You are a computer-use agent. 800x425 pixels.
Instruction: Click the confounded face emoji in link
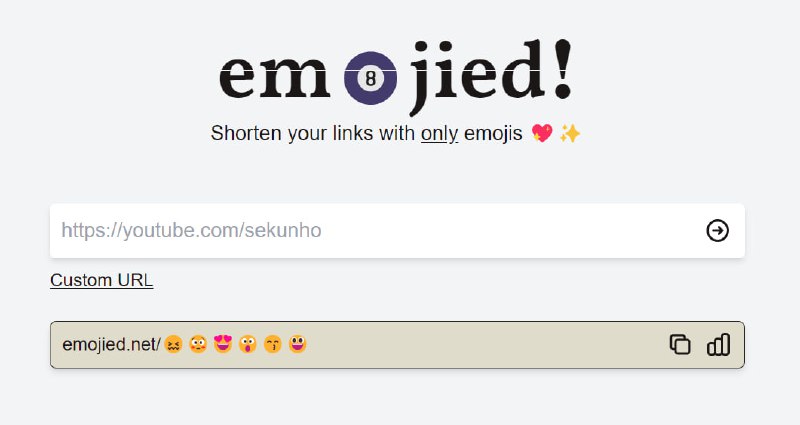tap(173, 345)
